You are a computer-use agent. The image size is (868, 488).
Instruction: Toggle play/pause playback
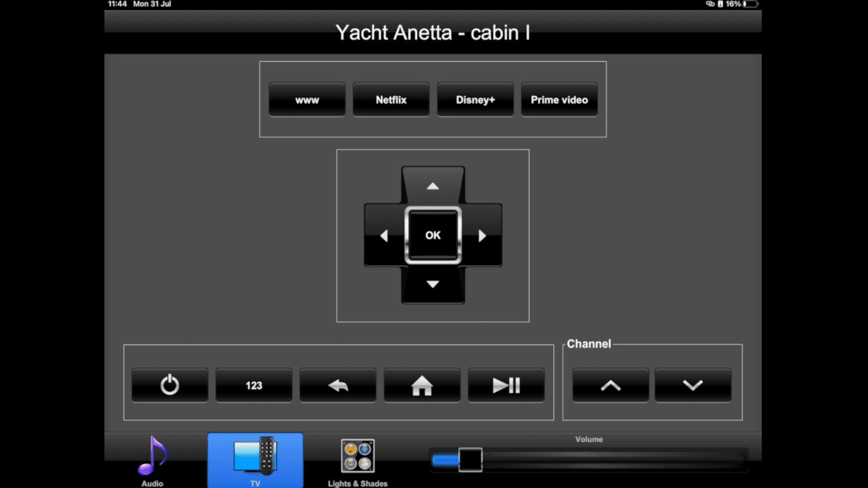tap(506, 385)
